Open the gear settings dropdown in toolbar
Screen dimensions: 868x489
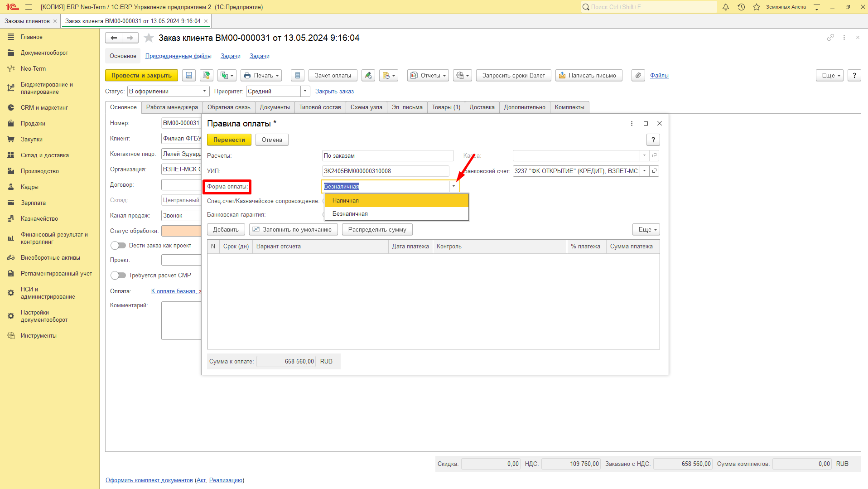(x=463, y=76)
